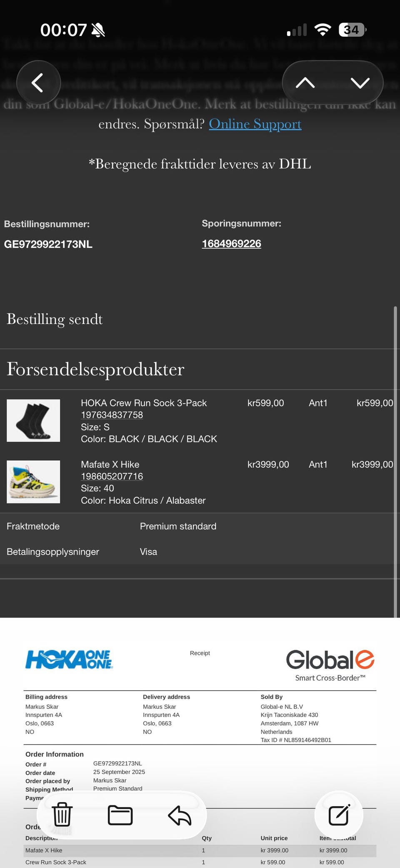400x868 pixels.
Task: Tap the HOKA ONE ONE logo
Action: coord(69,659)
